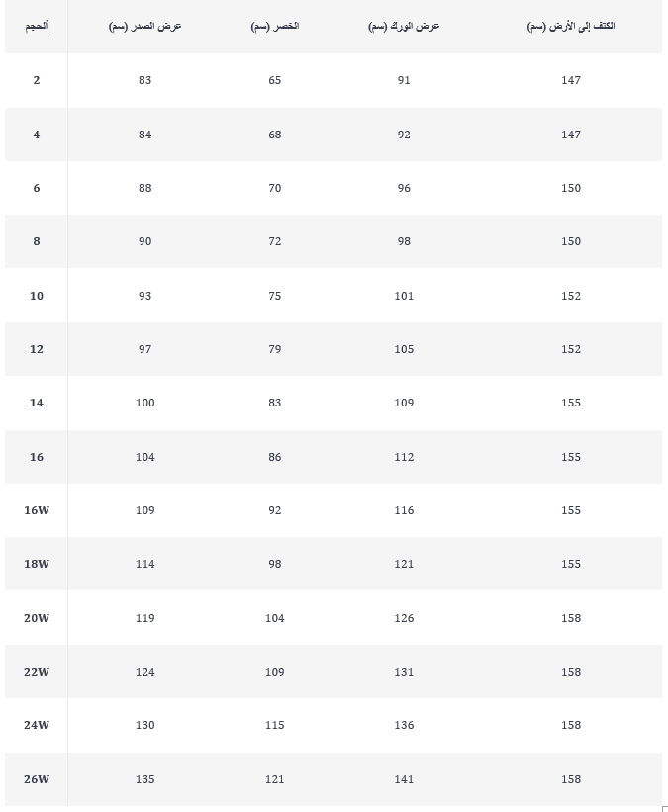This screenshot has height=812, width=668.
Task: Click the عرض الورك (سم) column header
Action: click(x=404, y=26)
